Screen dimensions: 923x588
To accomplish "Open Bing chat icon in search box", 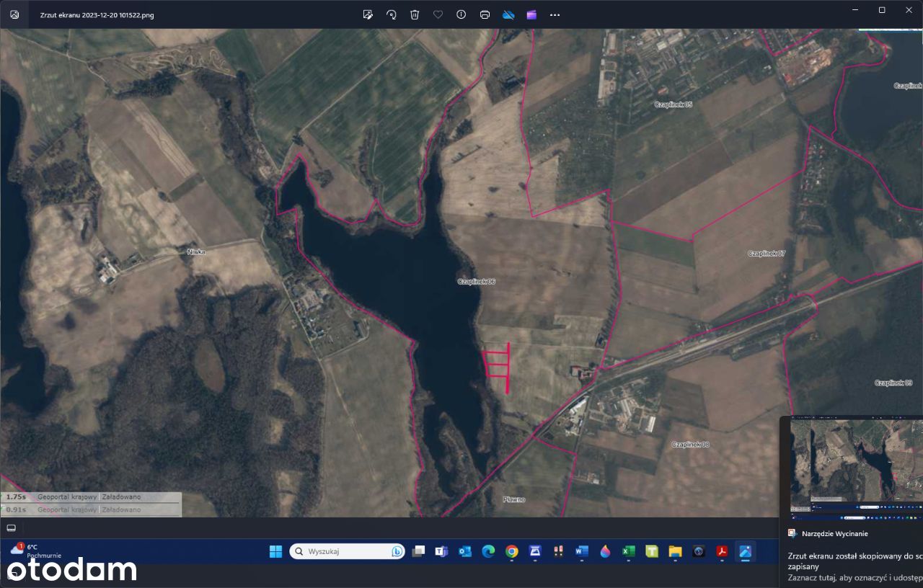I will tap(396, 551).
